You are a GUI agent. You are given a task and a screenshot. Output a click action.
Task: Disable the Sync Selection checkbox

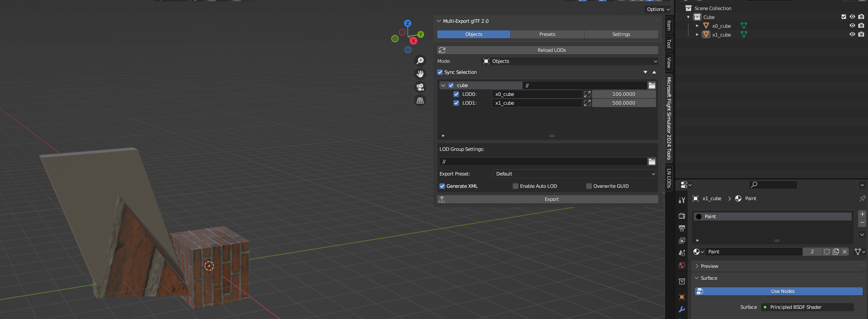pyautogui.click(x=440, y=72)
